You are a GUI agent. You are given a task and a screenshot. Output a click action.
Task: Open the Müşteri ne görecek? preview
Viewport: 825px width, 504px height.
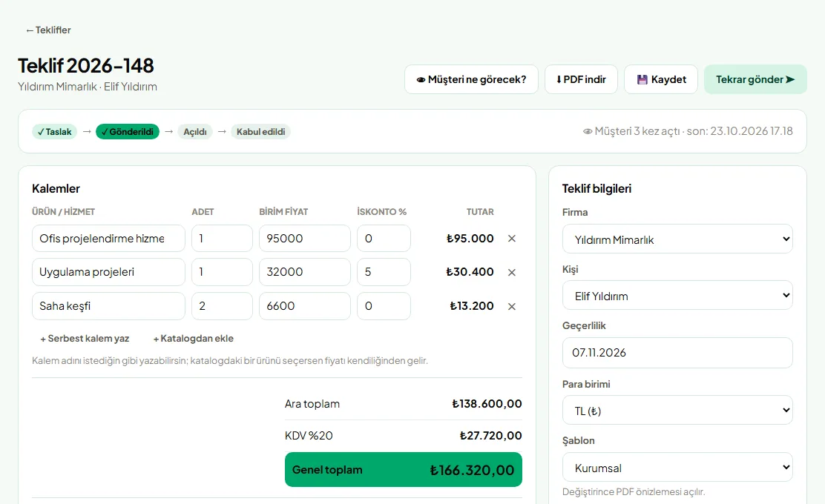point(471,79)
